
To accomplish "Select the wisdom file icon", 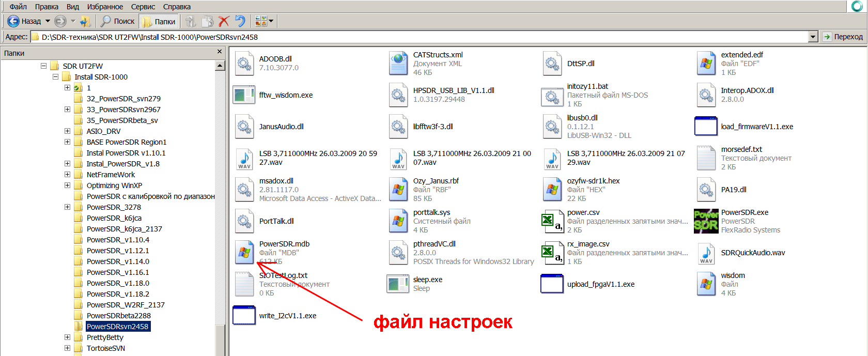I will (706, 284).
